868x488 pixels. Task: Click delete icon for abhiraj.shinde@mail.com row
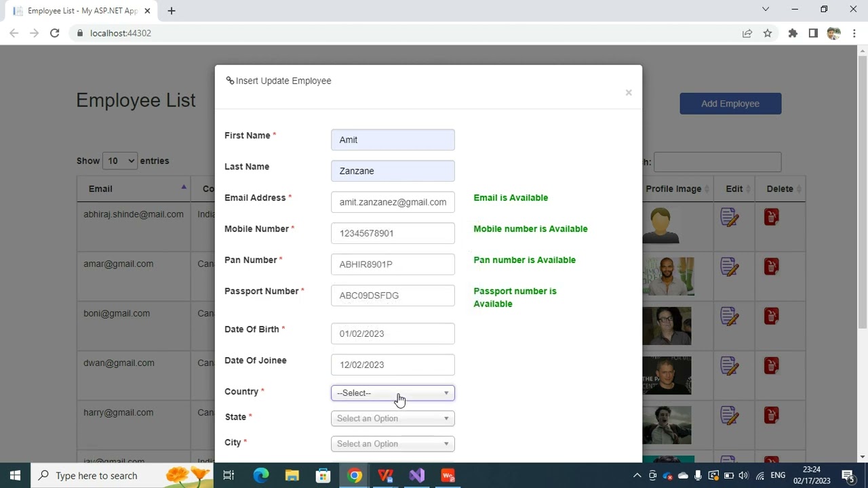pyautogui.click(x=771, y=217)
